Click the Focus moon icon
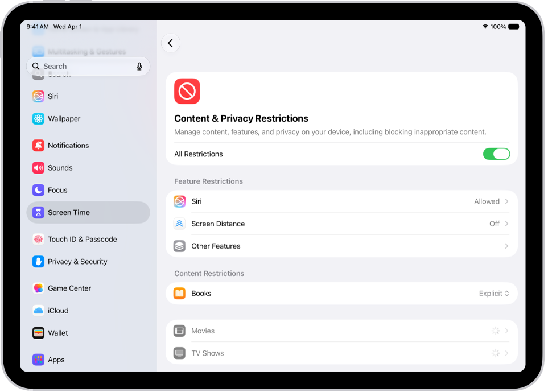The image size is (548, 392). point(39,190)
